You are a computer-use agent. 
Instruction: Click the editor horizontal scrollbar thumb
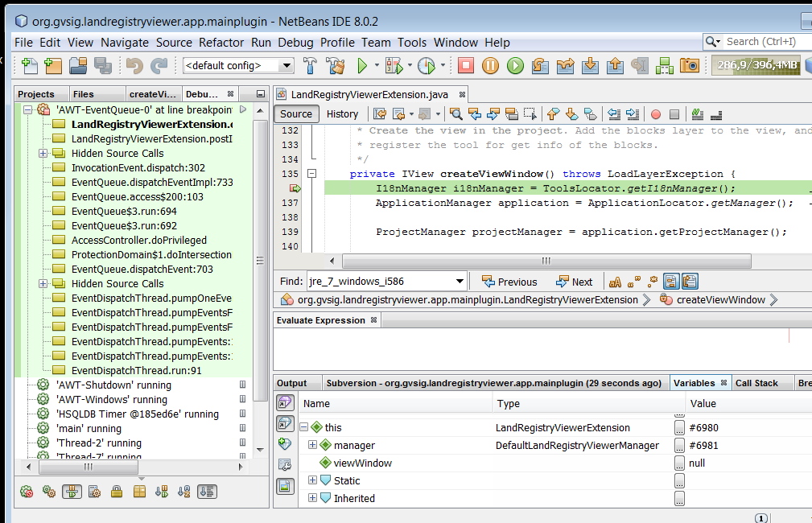(x=546, y=261)
